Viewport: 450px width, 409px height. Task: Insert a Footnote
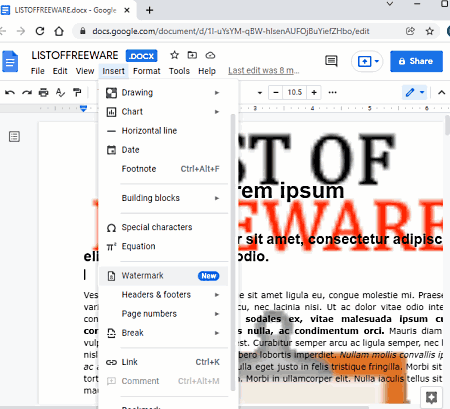[164, 169]
